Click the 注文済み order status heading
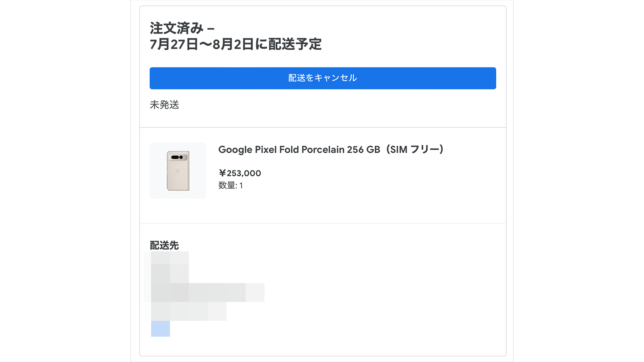 [176, 28]
